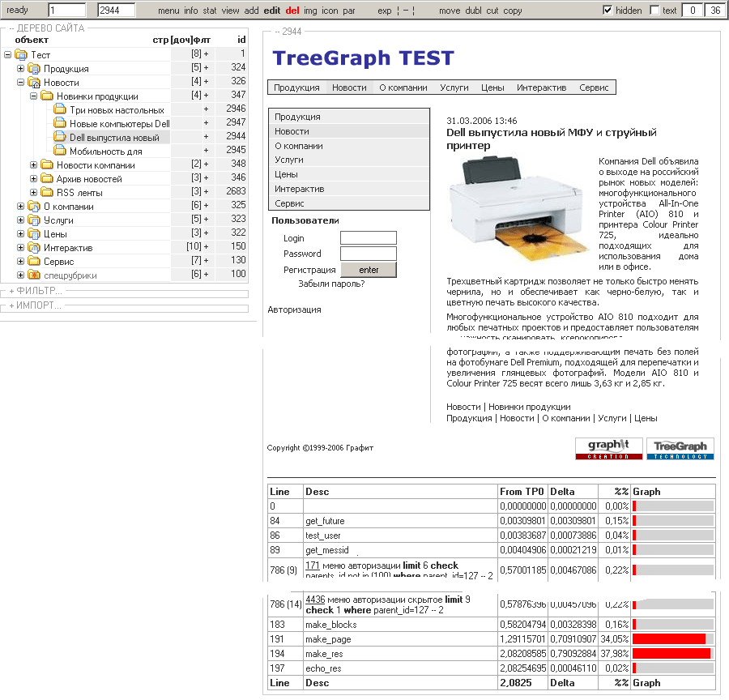Toggle the text checkbox
Viewport: 729px width, 700px height.
tap(654, 11)
